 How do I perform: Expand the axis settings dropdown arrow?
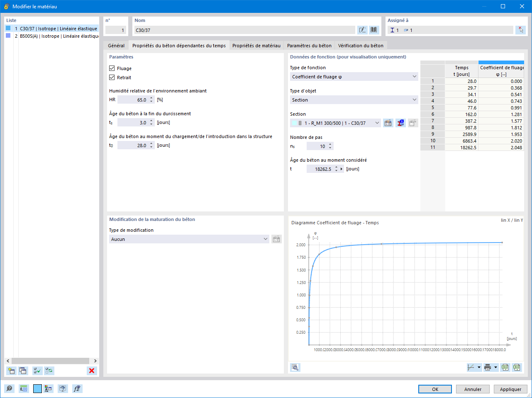click(479, 367)
